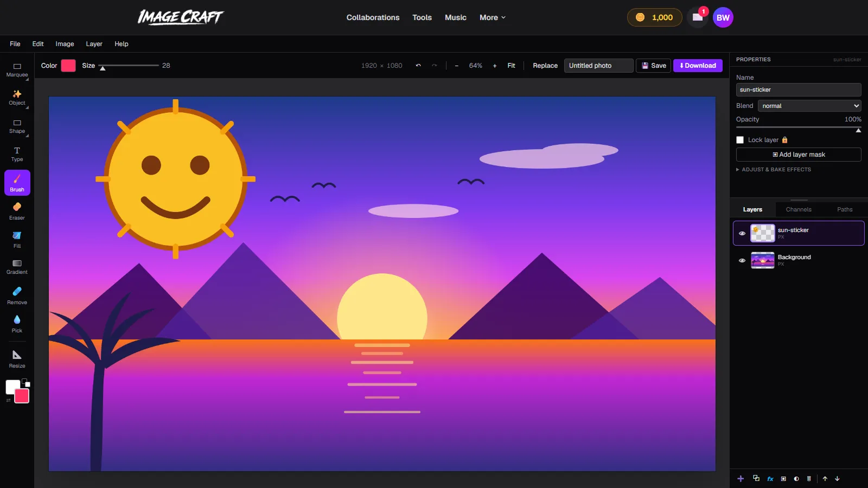Screen dimensions: 868x488
Task: Click Add layer mask button
Action: pyautogui.click(x=799, y=155)
